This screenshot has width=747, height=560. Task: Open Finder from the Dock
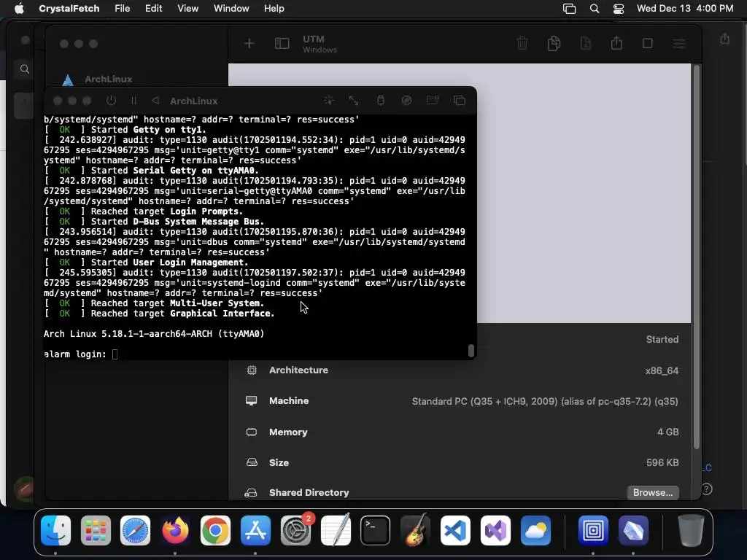[x=55, y=530]
